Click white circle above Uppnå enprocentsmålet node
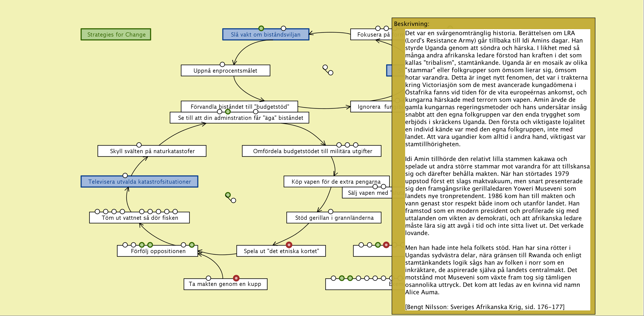This screenshot has width=644, height=316. click(x=222, y=65)
